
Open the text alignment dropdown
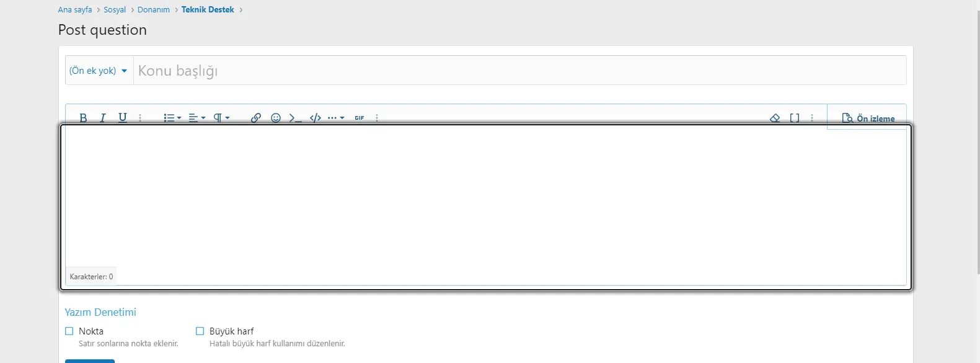coord(197,118)
